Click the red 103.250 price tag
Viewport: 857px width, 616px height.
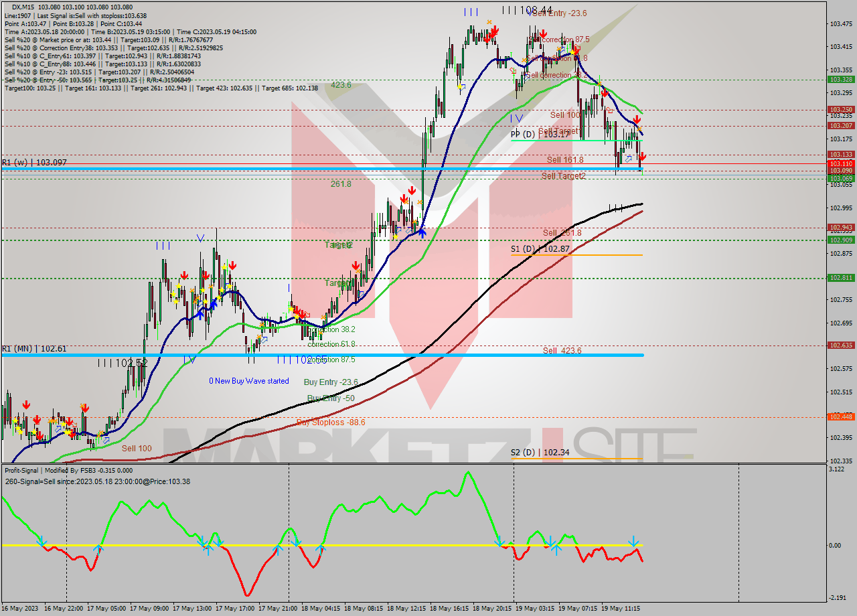coord(842,109)
